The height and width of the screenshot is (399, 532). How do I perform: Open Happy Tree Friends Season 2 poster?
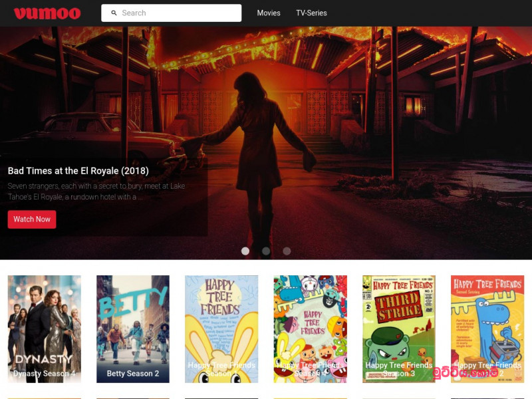click(487, 329)
